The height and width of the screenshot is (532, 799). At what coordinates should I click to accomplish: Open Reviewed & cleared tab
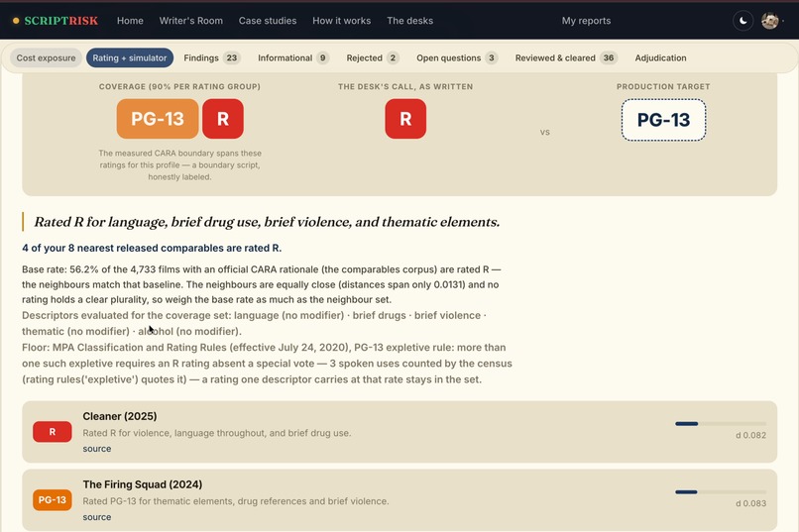[566, 58]
